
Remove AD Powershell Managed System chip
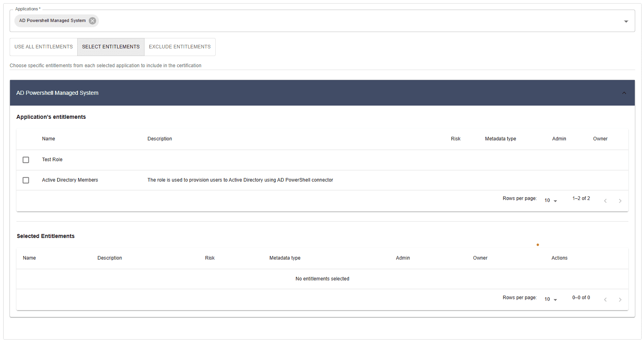point(92,21)
